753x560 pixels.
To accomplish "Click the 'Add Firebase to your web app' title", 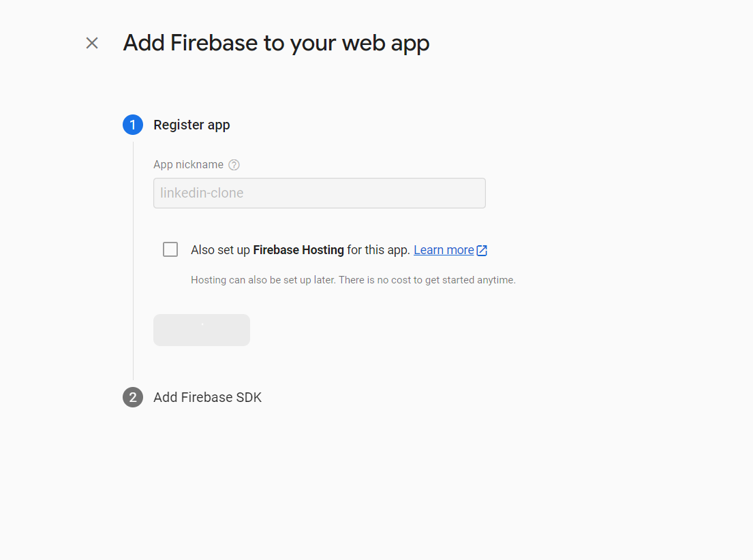I will [276, 43].
